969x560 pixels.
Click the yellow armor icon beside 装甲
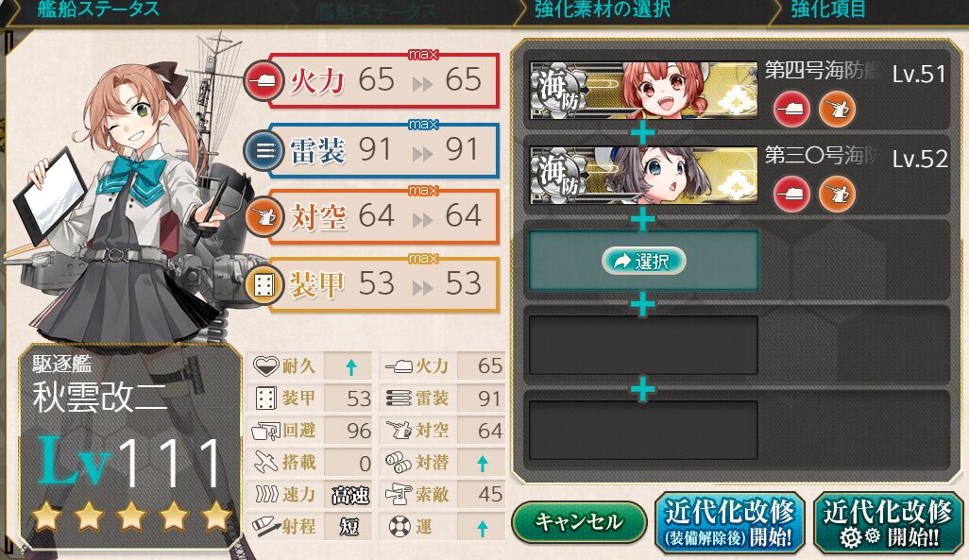[x=263, y=284]
